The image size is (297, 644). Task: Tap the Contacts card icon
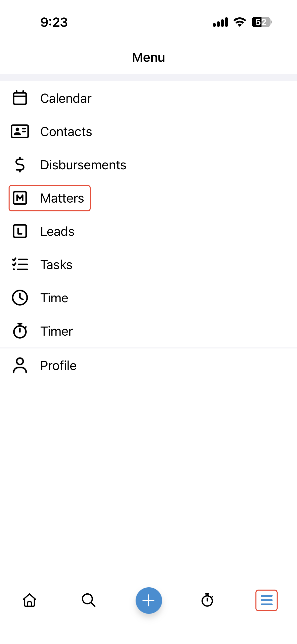pos(20,131)
